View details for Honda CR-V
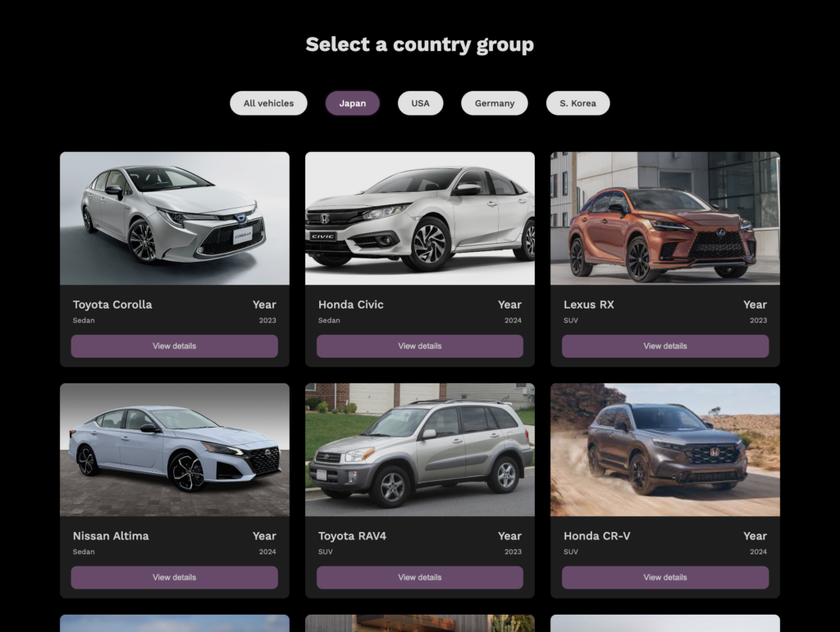The width and height of the screenshot is (840, 632). [664, 578]
